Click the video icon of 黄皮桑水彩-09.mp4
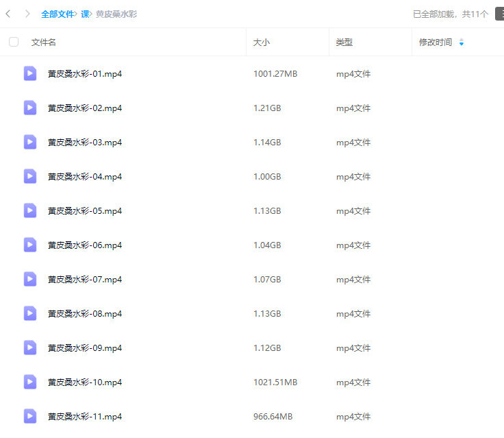This screenshot has width=504, height=438. tap(30, 348)
